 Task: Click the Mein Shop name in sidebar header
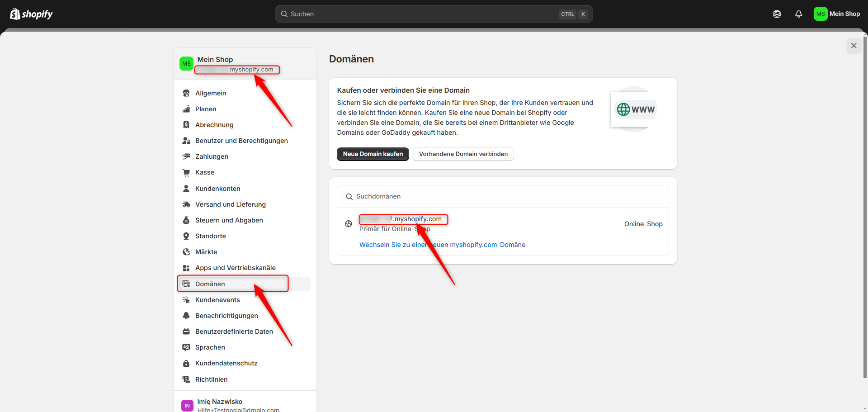(x=215, y=60)
